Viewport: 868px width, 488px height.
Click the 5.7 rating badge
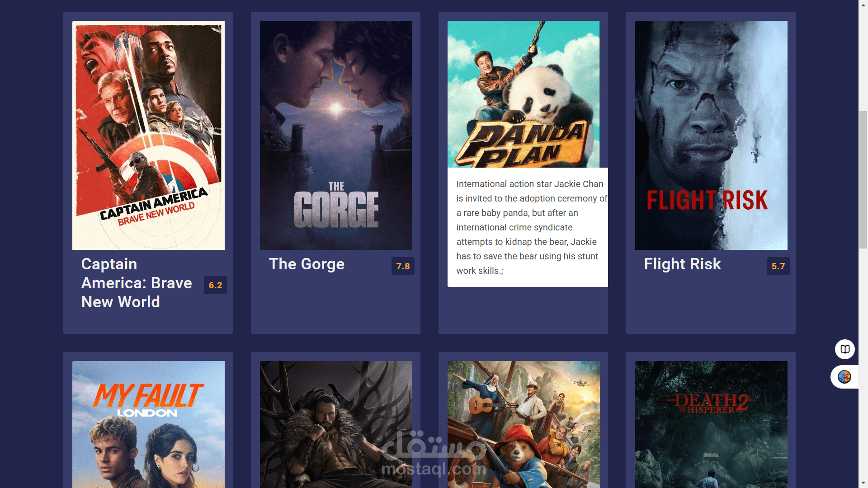(778, 267)
